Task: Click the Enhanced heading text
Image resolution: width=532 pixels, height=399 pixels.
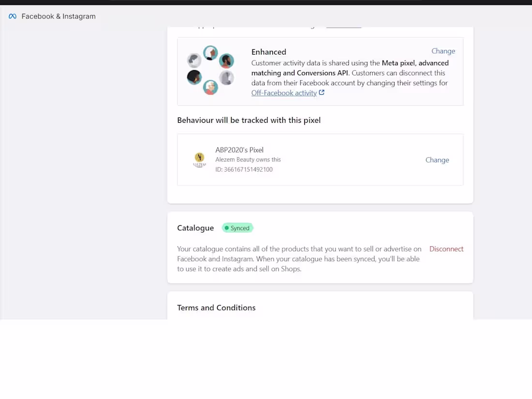Action: 269,52
